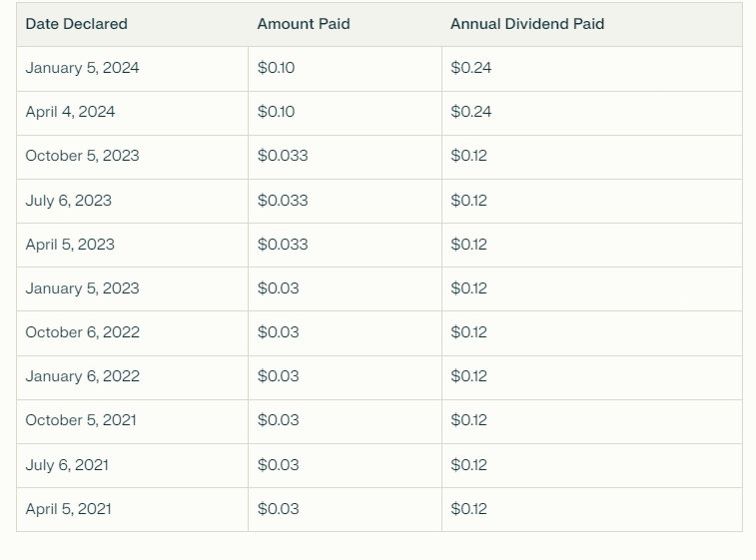The image size is (756, 560).
Task: Select the January 6, 2022 date cell
Action: click(x=83, y=376)
